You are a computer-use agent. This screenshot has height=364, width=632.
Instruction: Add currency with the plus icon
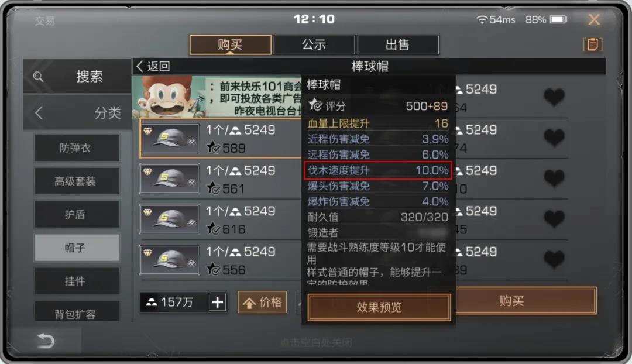click(218, 302)
